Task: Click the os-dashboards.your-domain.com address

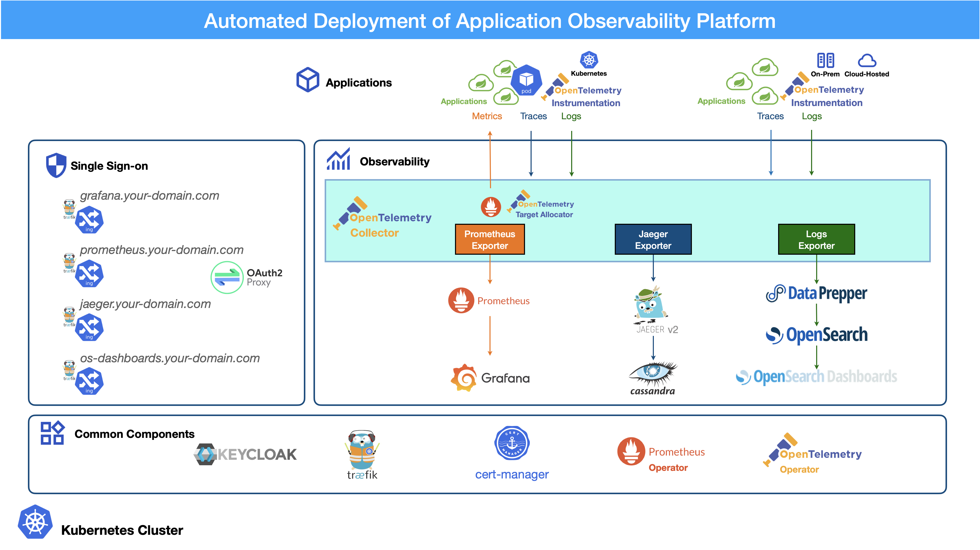Action: pyautogui.click(x=170, y=358)
